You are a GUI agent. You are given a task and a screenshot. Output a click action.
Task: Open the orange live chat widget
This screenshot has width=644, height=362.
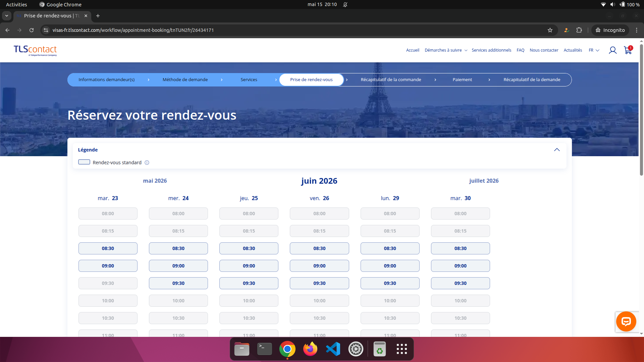coord(626,322)
